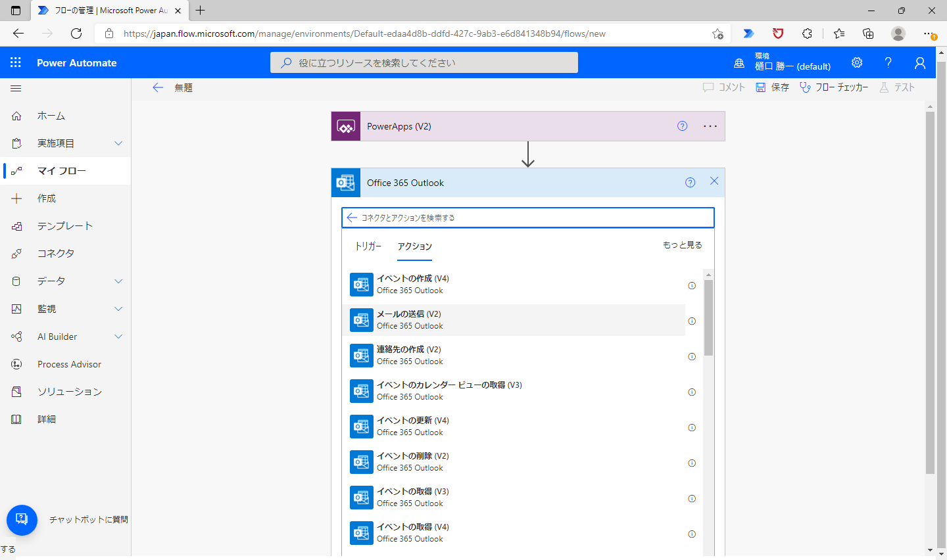The image size is (947, 560).
Task: Click the back arrow in connector search box
Action: (352, 218)
